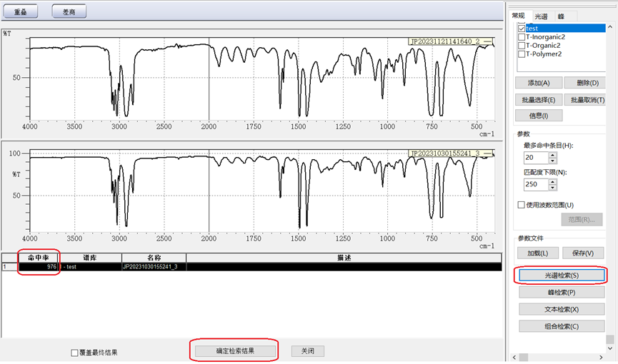Viewport: 618px width, 364px height.
Task: Check the T-Organic2 library
Action: pyautogui.click(x=521, y=46)
